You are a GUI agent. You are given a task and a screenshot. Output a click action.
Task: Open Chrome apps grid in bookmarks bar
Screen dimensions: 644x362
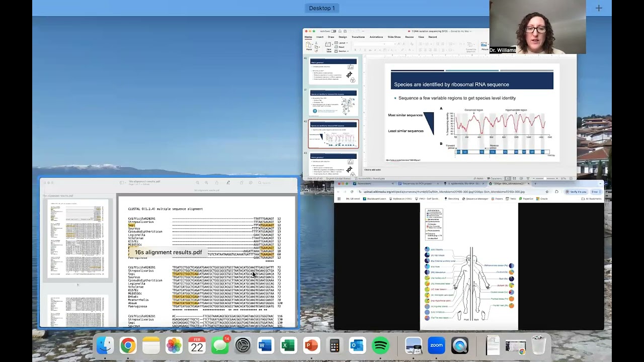(x=339, y=199)
